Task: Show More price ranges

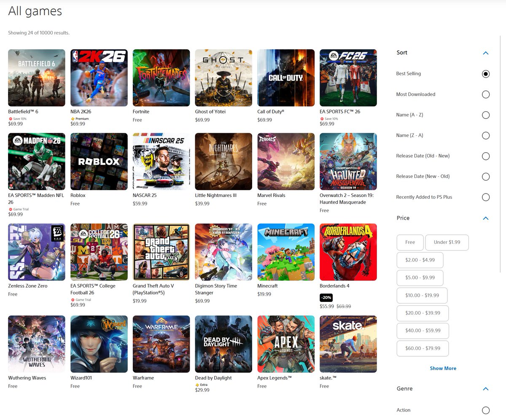Action: (443, 369)
